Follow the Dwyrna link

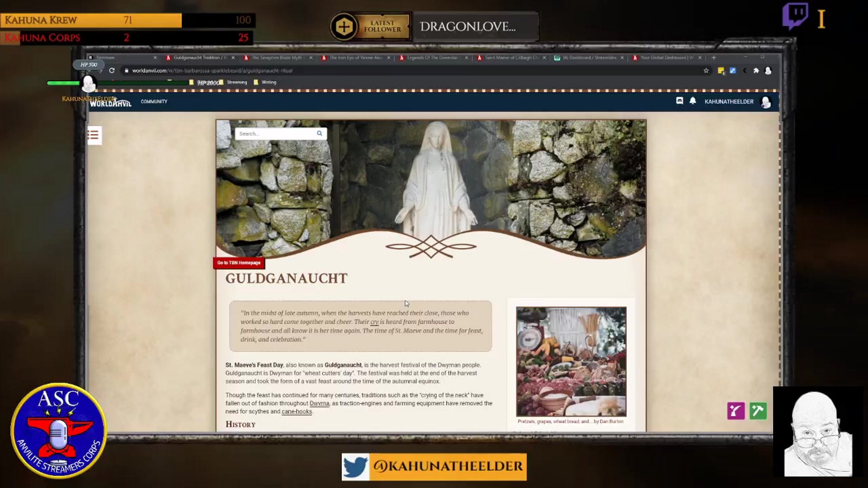[x=319, y=404]
